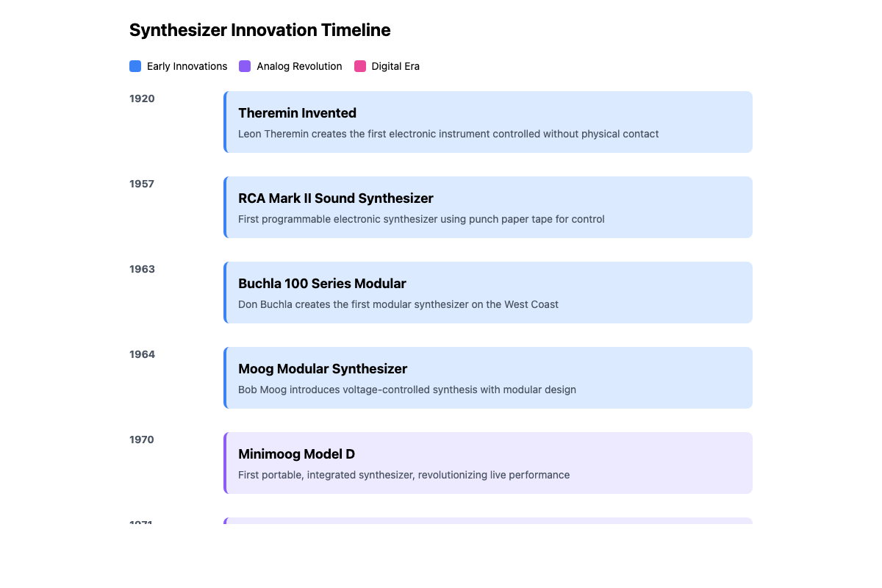Click the 1920 timeline year marker
Viewport: 882px width, 588px height.
142,98
